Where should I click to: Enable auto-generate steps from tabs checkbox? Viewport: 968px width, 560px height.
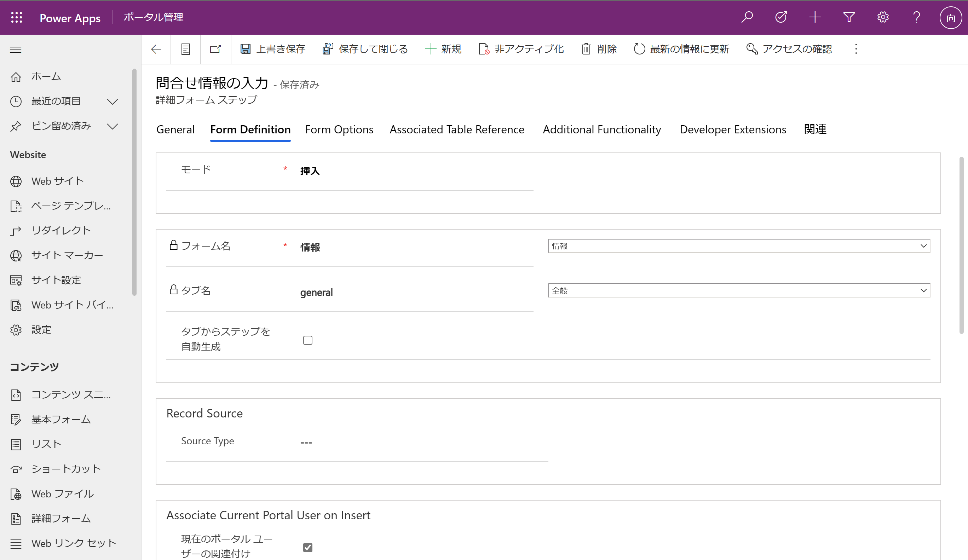[x=308, y=340]
